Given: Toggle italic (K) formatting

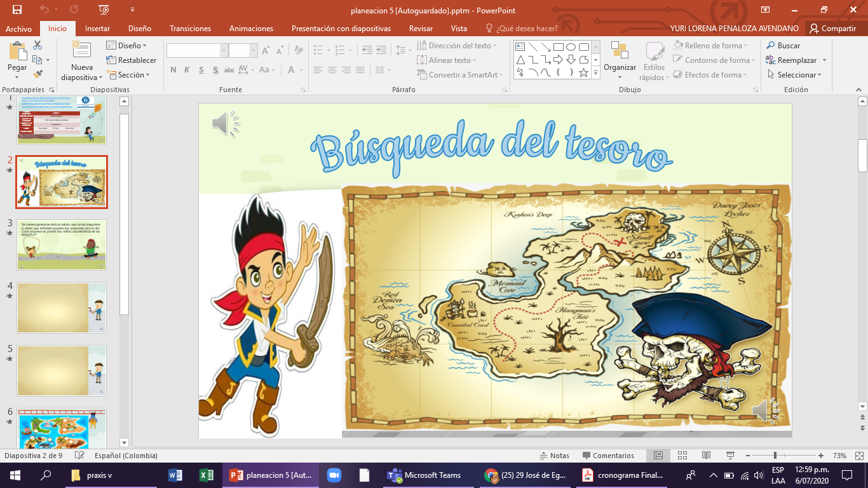Looking at the screenshot, I should point(187,71).
